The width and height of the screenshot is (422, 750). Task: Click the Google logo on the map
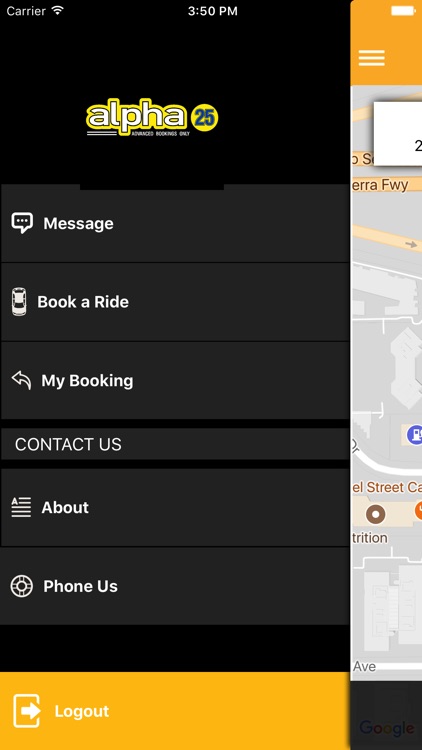387,728
